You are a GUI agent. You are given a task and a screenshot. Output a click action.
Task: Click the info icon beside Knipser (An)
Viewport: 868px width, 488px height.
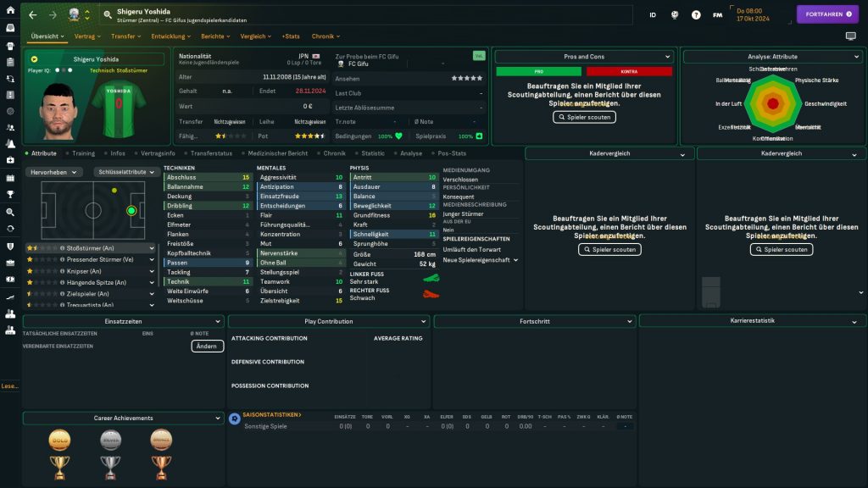pyautogui.click(x=63, y=271)
